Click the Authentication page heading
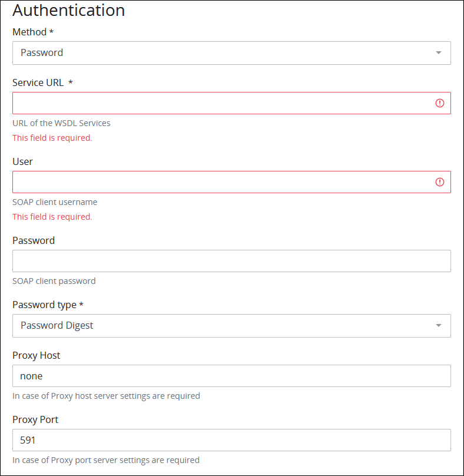464x476 pixels. pyautogui.click(x=68, y=10)
